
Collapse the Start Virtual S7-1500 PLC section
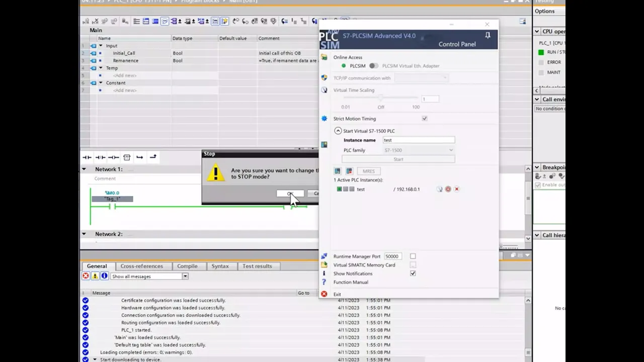click(x=338, y=131)
